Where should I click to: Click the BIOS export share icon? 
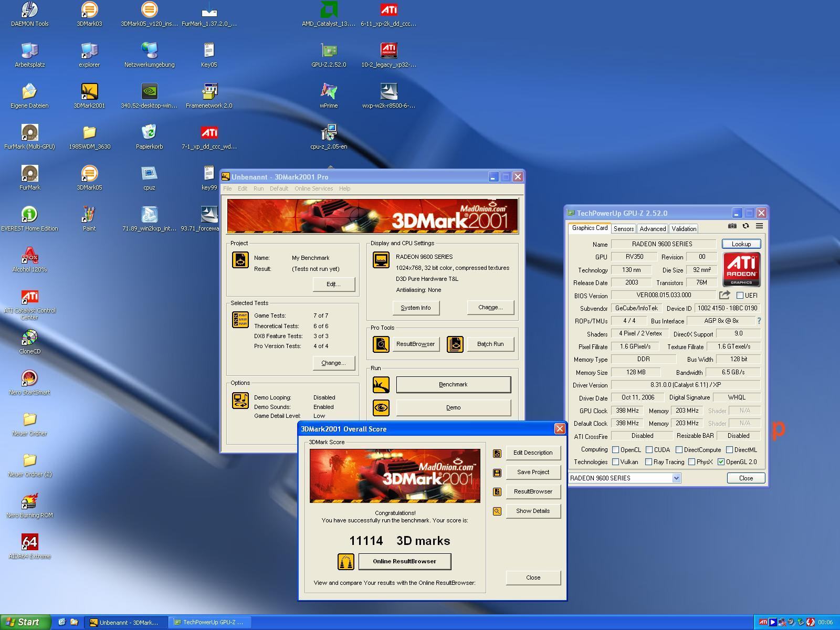tap(724, 295)
